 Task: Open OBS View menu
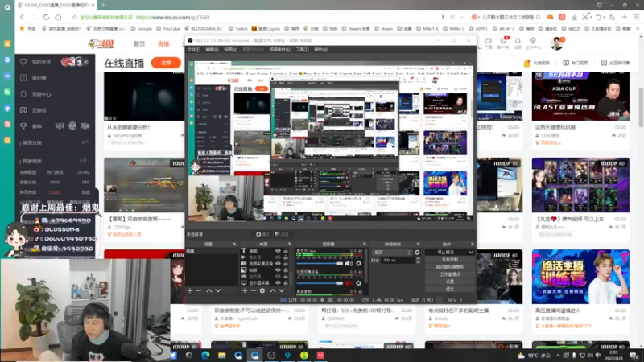(x=230, y=50)
